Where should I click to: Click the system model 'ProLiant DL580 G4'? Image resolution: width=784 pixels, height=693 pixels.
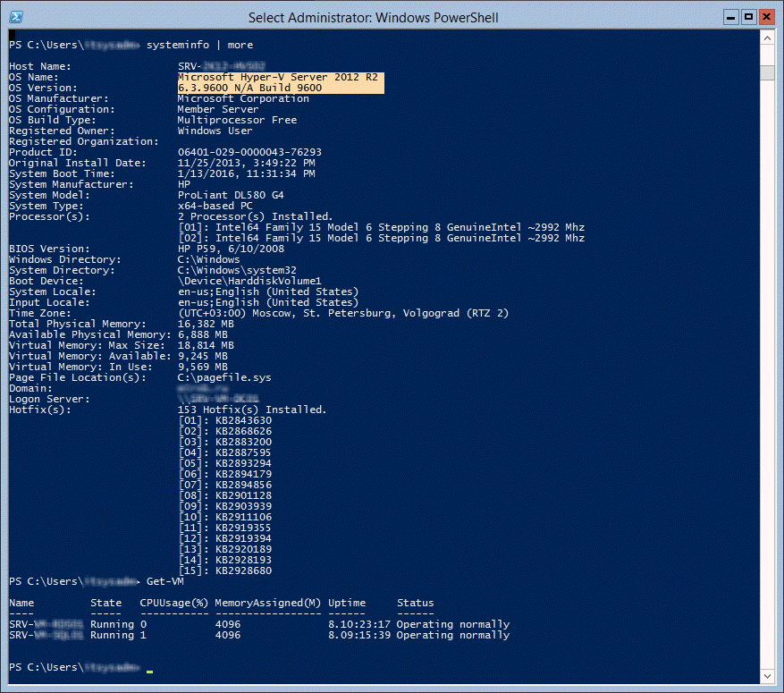pos(231,195)
